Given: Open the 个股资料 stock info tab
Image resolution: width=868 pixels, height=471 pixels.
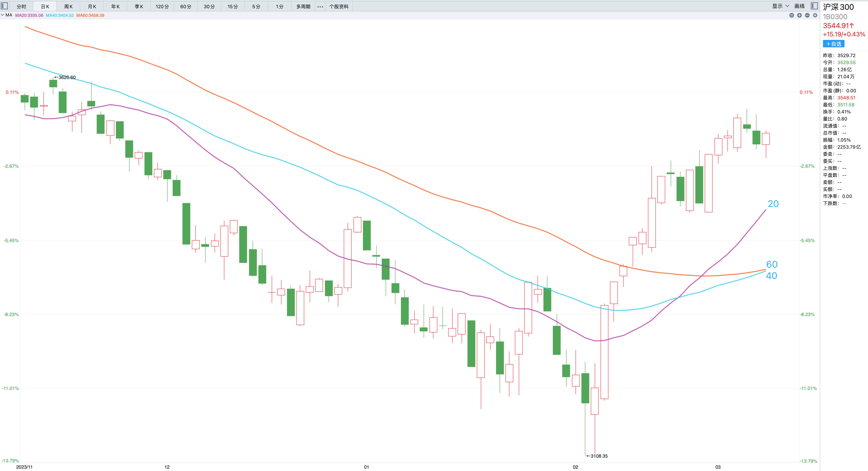Looking at the screenshot, I should [339, 6].
